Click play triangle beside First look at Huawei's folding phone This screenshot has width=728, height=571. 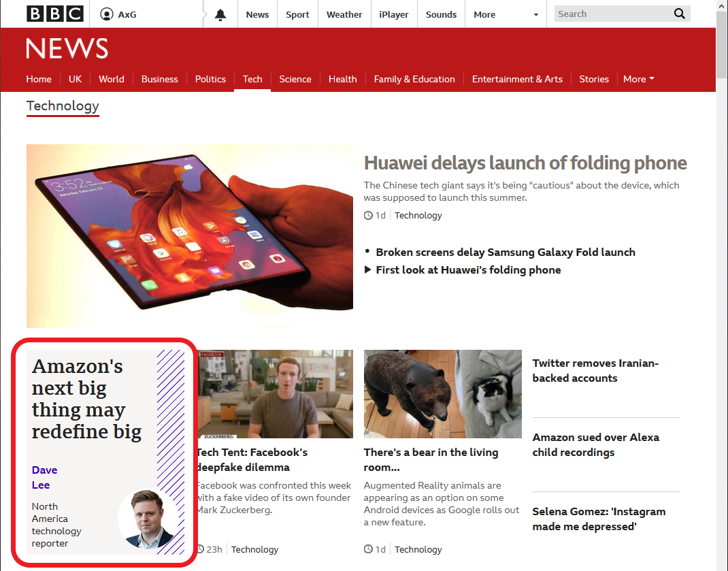[x=367, y=270]
